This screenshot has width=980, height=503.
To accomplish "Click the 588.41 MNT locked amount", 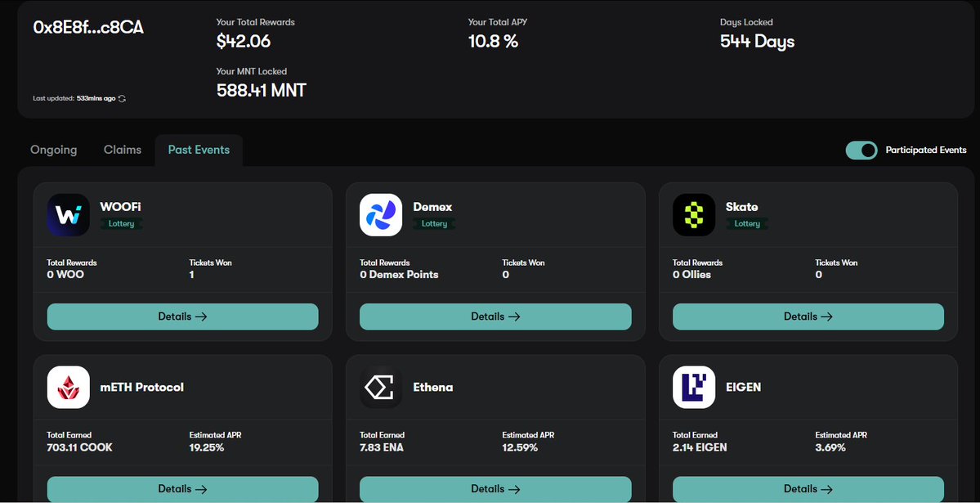I will [x=262, y=91].
